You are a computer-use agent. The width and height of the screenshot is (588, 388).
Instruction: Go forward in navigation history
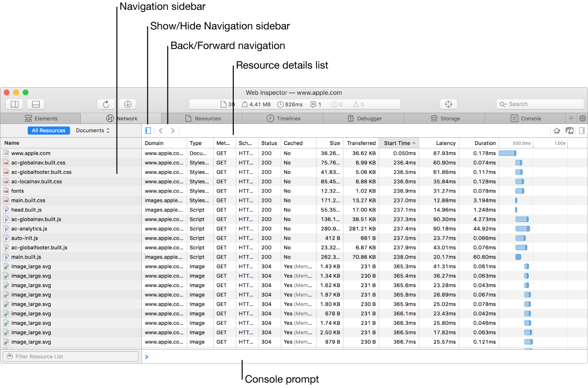[172, 130]
